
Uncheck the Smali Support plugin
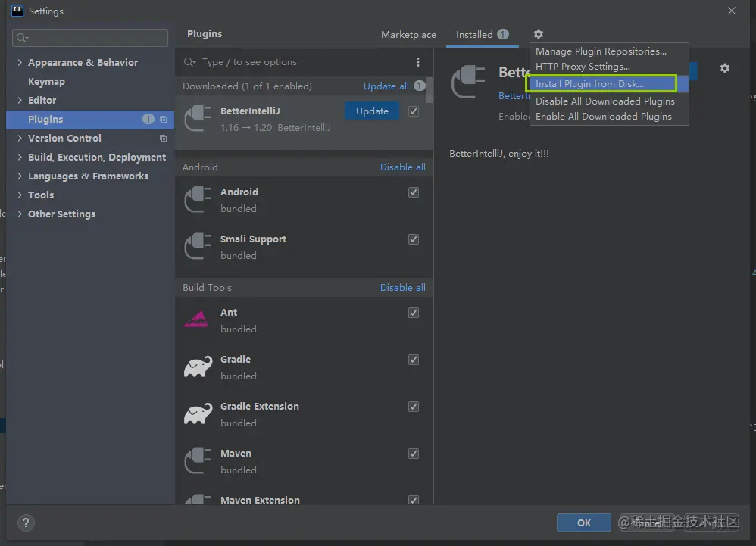point(414,239)
